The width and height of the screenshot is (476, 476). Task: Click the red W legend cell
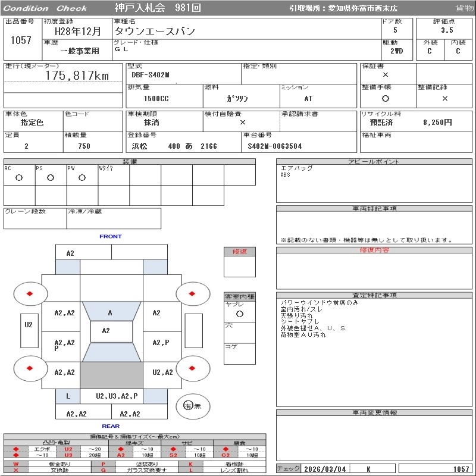tap(16, 464)
